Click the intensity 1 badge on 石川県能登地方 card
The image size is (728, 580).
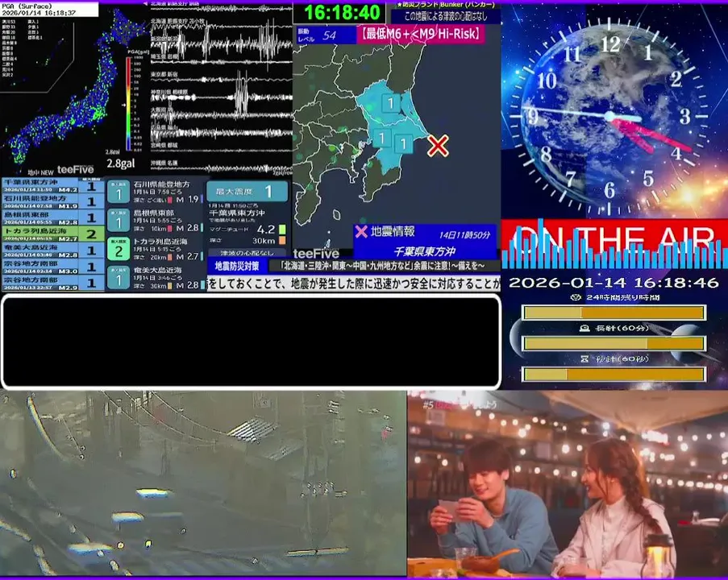click(x=119, y=193)
